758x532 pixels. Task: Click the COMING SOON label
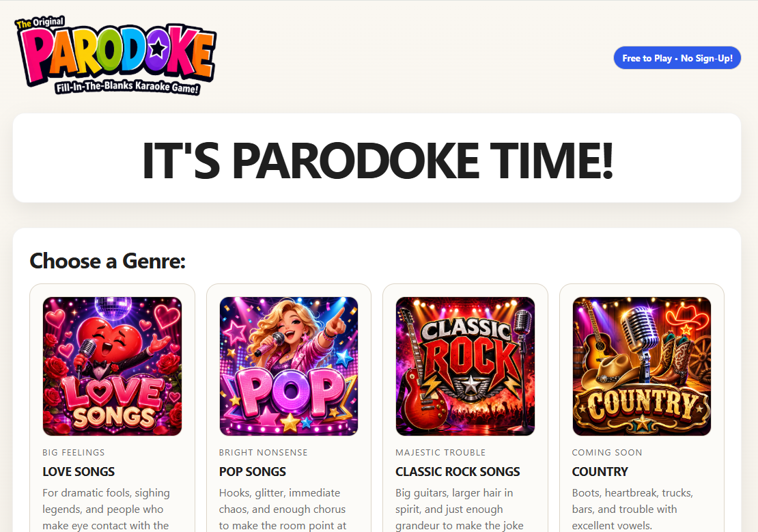[607, 453]
